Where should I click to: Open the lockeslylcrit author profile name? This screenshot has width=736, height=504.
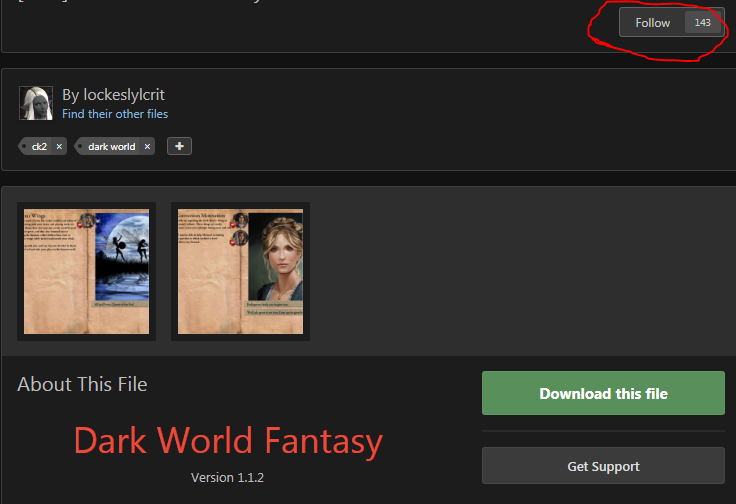[x=124, y=95]
